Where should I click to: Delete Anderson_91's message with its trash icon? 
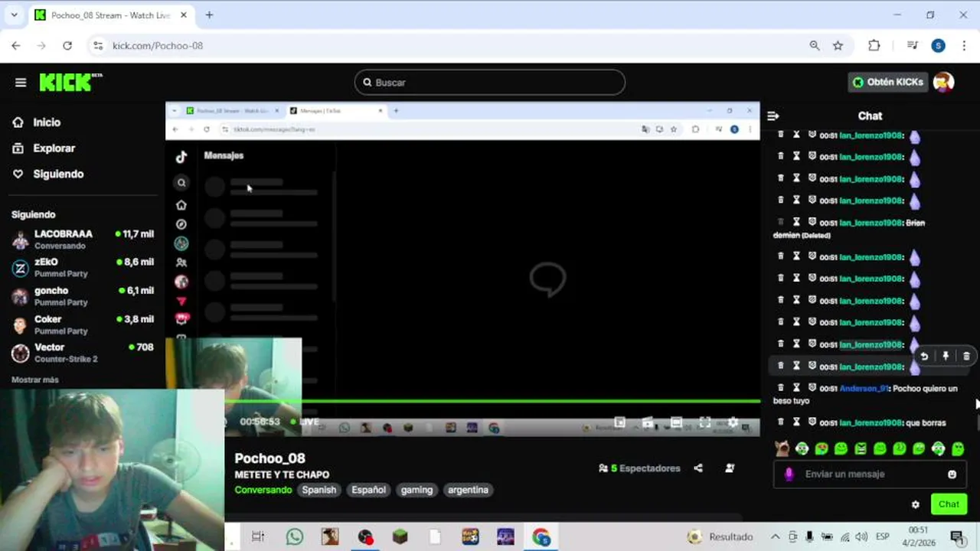(781, 388)
